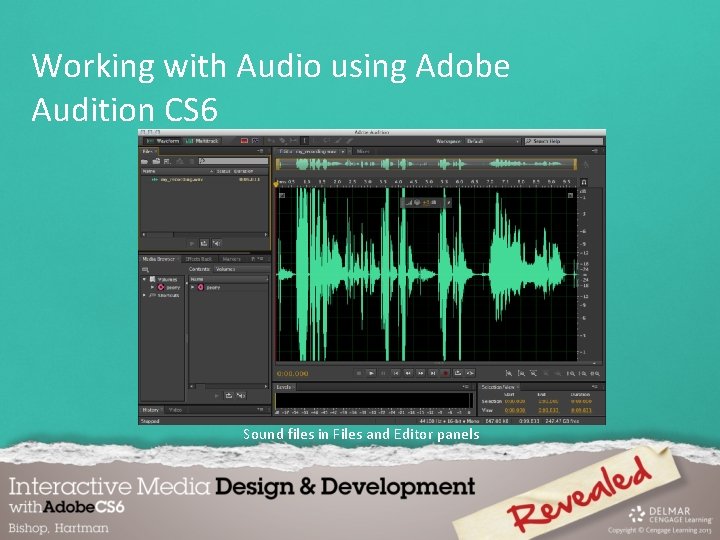This screenshot has width=720, height=540.
Task: Toggle the red spectral frequency display icon
Action: (x=244, y=141)
